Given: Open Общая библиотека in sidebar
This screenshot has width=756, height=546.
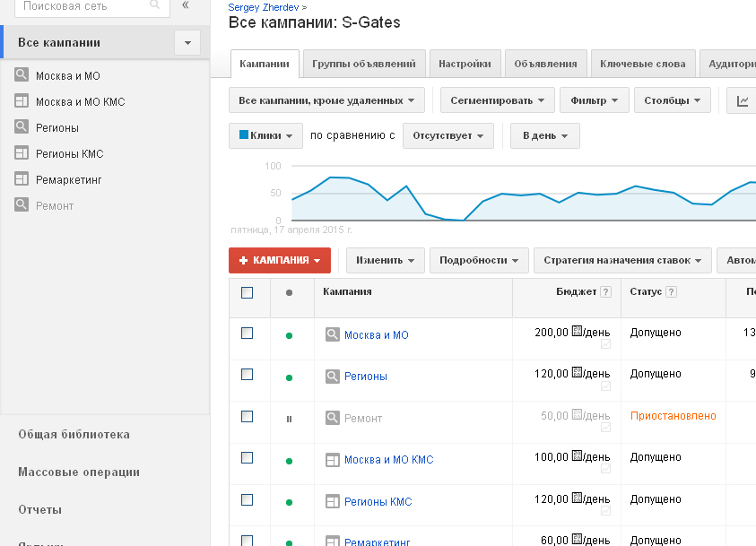Looking at the screenshot, I should [74, 434].
